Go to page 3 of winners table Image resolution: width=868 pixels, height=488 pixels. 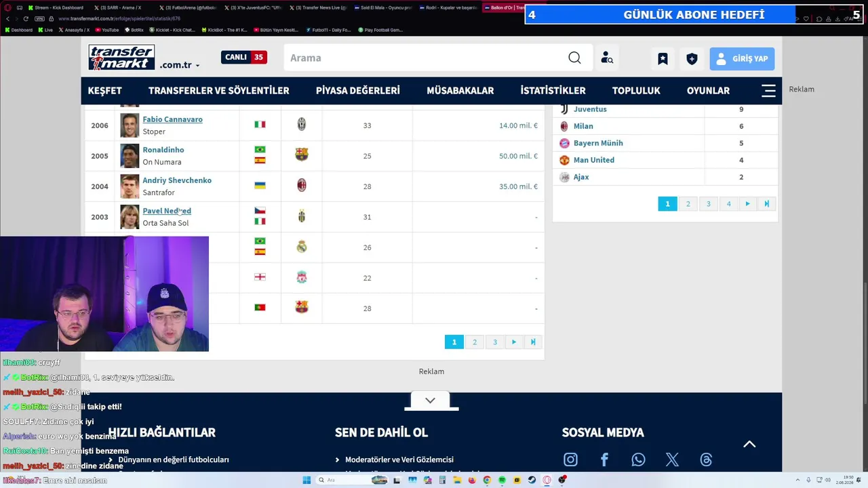point(495,342)
